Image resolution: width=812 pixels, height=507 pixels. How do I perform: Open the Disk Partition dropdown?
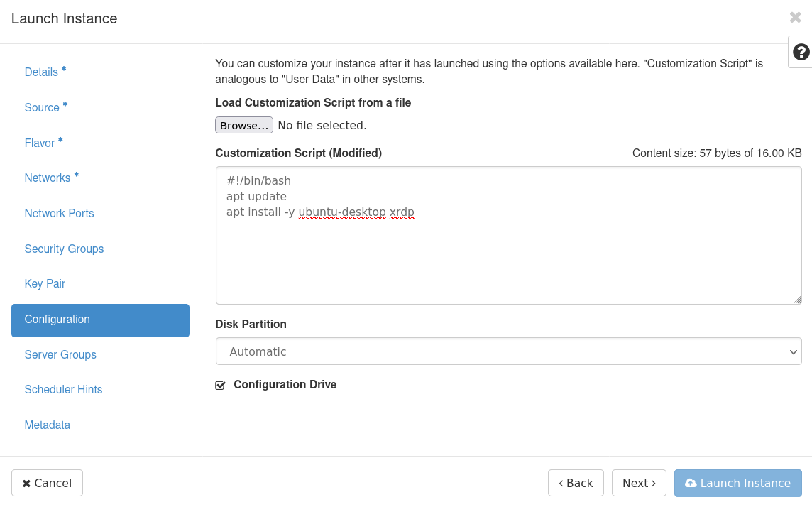point(508,351)
